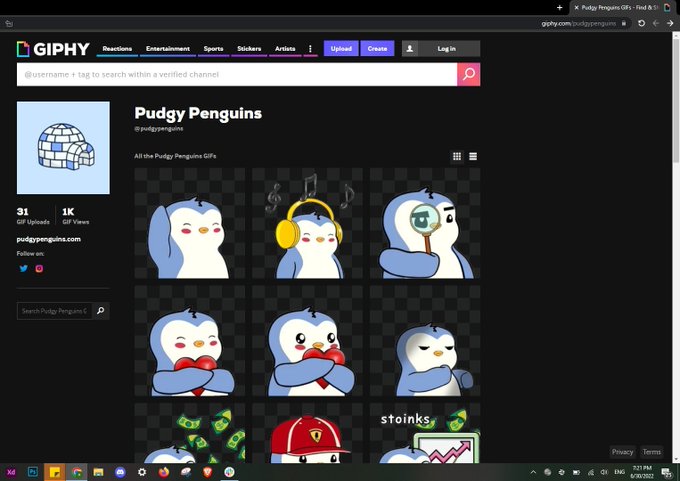Open Pudgy Penguins Instagram profile icon

[39, 268]
